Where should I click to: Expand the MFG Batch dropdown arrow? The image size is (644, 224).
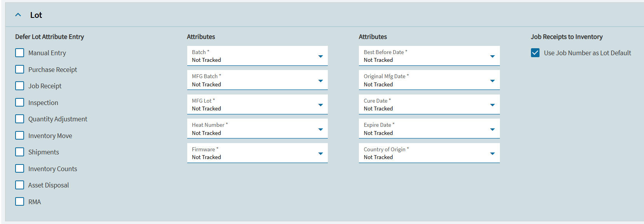click(x=320, y=80)
